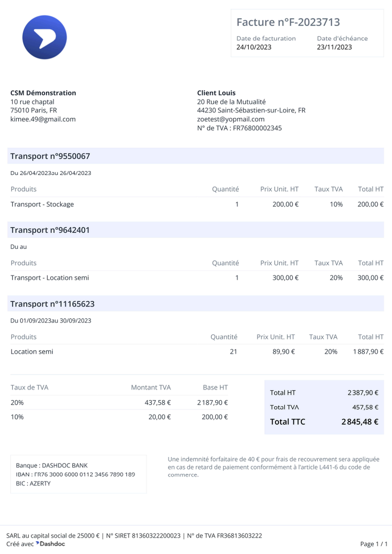Image resolution: width=392 pixels, height=554 pixels.
Task: Select the Transport - Stockage product row
Action: [197, 204]
